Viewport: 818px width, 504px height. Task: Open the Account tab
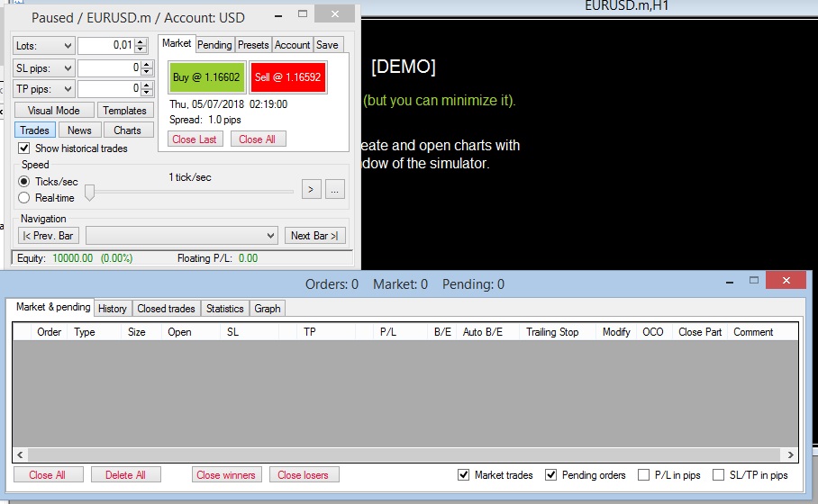coord(292,45)
